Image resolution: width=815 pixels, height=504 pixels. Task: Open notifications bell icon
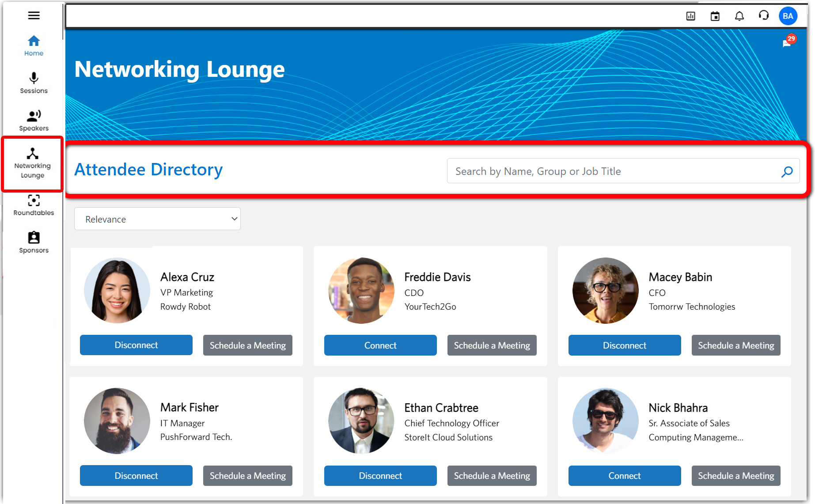739,16
